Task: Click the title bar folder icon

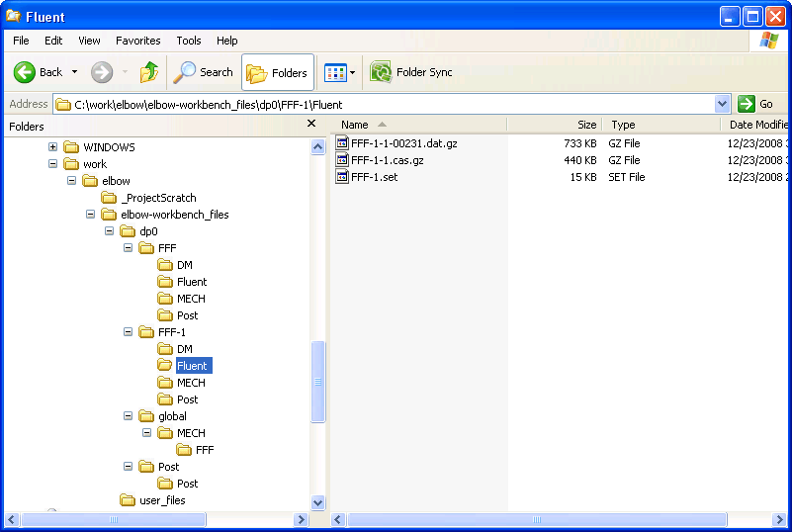Action: click(x=13, y=16)
